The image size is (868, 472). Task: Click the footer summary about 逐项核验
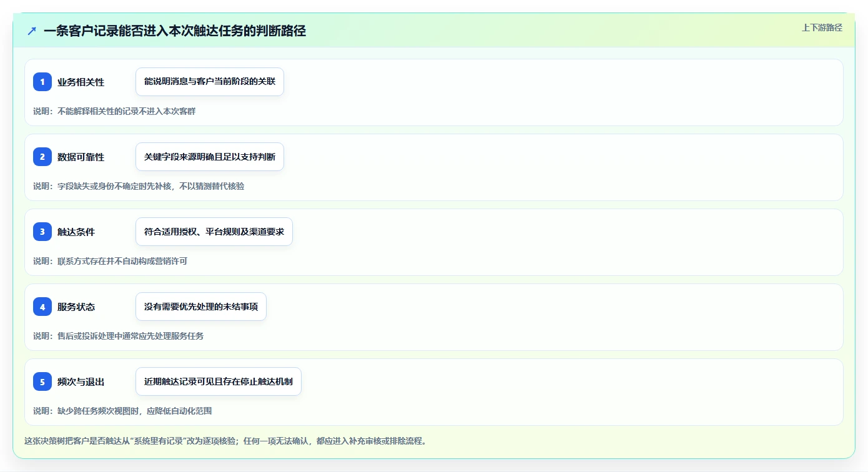click(x=225, y=441)
